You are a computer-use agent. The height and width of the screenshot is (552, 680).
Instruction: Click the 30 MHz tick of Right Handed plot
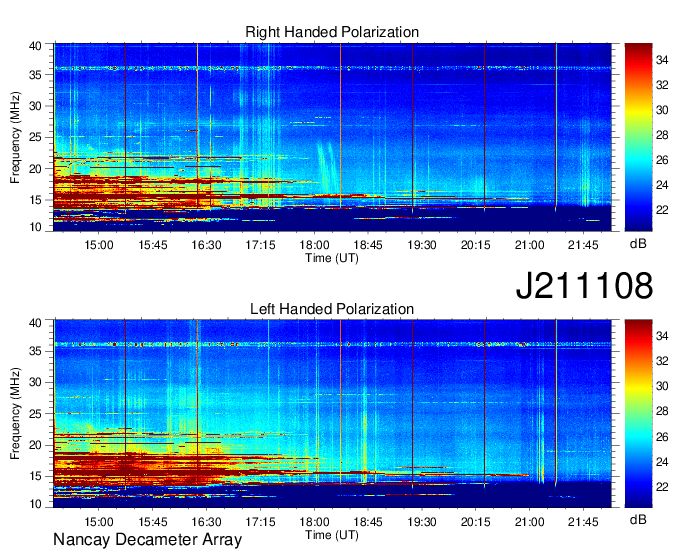pos(35,106)
